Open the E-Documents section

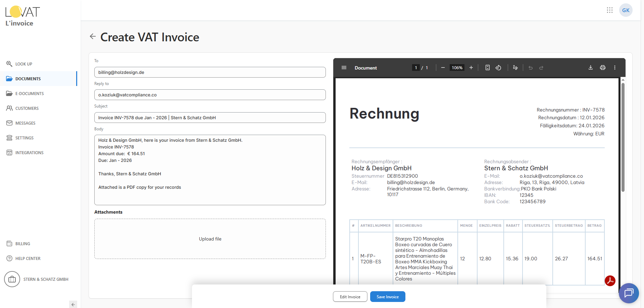click(29, 93)
